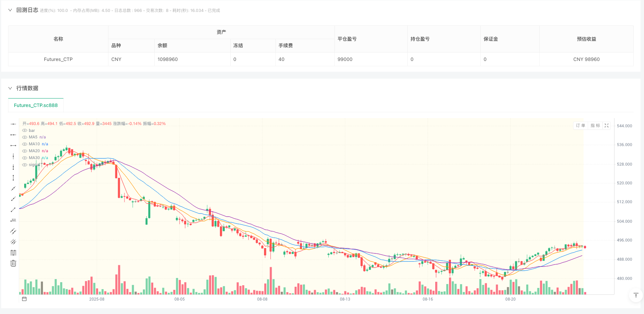This screenshot has width=644, height=314.
Task: Open the calendar icon below the chart
Action: (x=24, y=299)
